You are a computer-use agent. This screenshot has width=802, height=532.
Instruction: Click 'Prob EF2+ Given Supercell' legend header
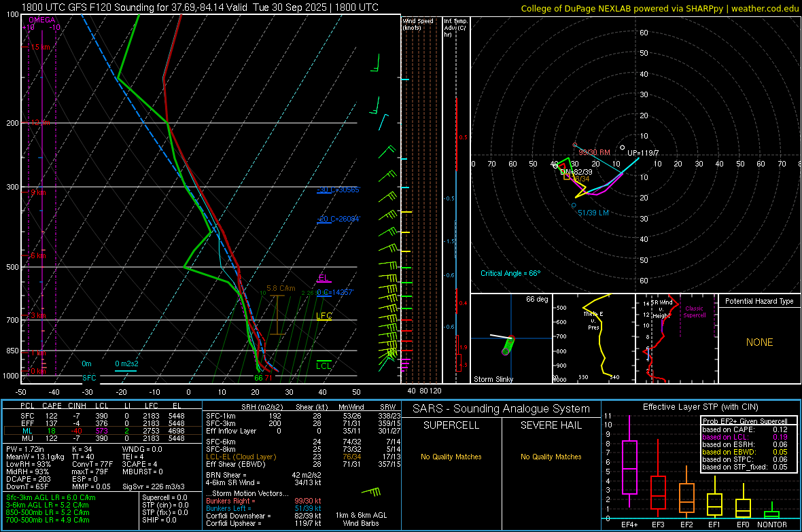pyautogui.click(x=745, y=421)
